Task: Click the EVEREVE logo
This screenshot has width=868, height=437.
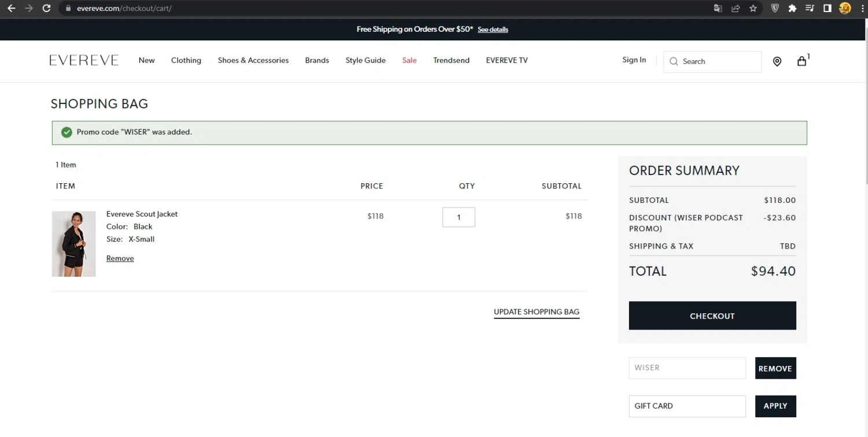Action: (x=84, y=60)
